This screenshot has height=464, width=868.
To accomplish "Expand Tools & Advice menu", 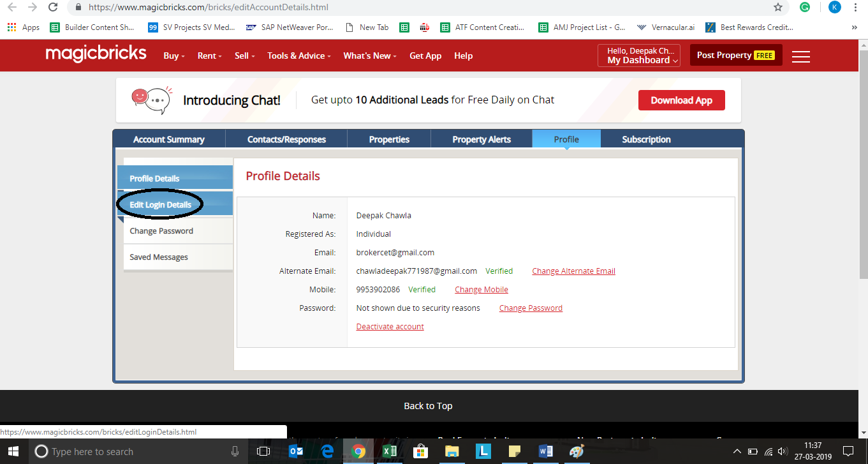I will tap(298, 56).
